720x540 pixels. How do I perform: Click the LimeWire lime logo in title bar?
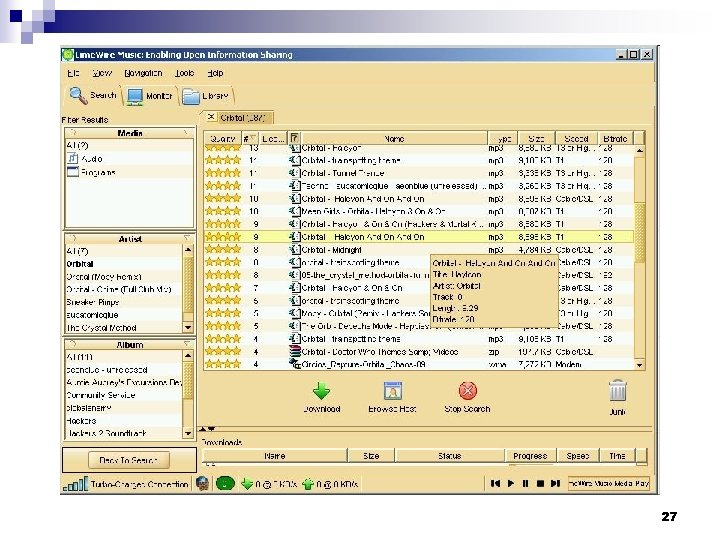click(x=68, y=55)
